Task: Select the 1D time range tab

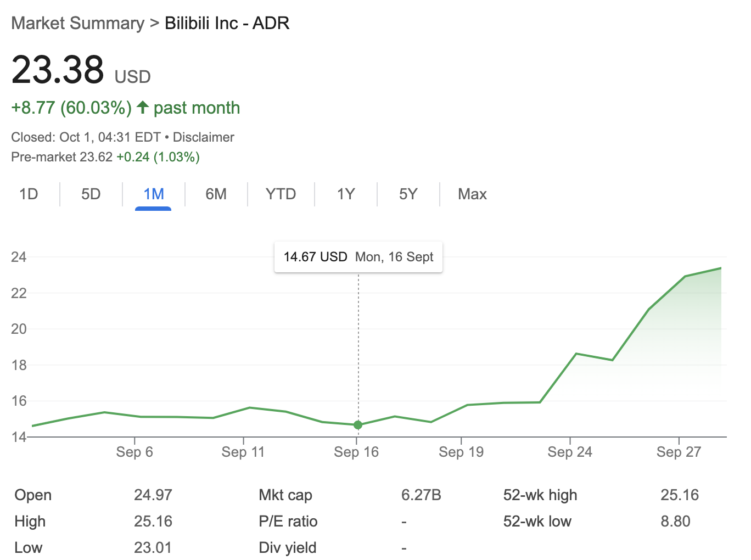Action: (x=29, y=194)
